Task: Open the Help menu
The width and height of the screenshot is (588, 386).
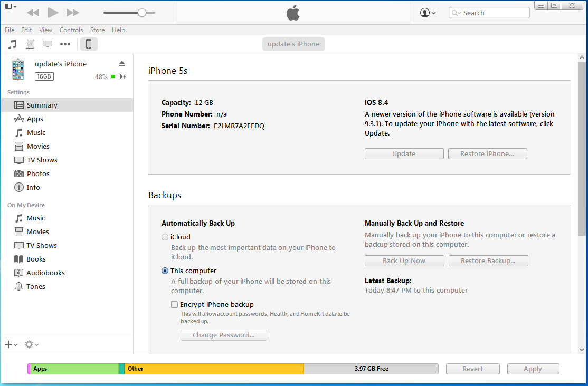Action: [118, 30]
